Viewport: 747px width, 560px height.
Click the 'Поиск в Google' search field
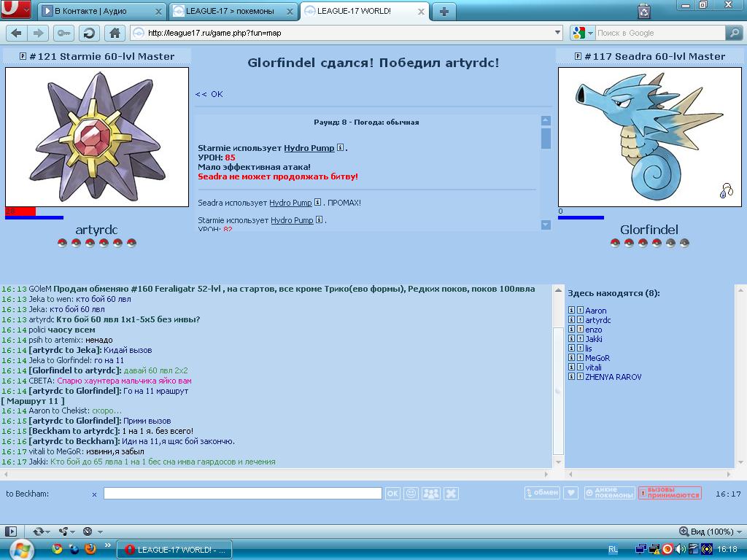[x=659, y=33]
